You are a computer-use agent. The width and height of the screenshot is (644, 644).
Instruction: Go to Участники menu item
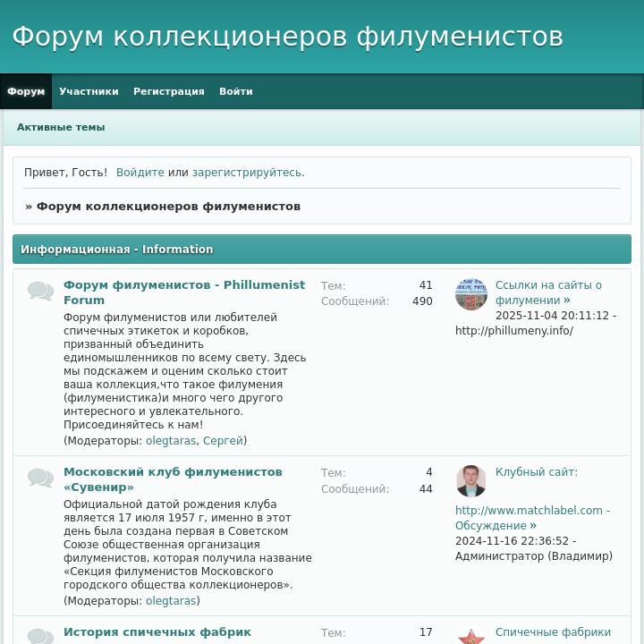[x=89, y=91]
